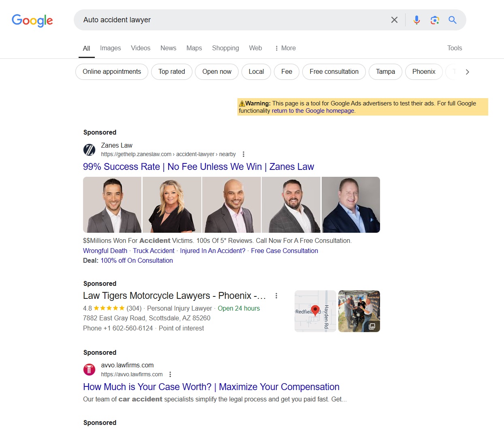Image resolution: width=504 pixels, height=429 pixels.
Task: Open the Tools options
Action: coord(454,48)
